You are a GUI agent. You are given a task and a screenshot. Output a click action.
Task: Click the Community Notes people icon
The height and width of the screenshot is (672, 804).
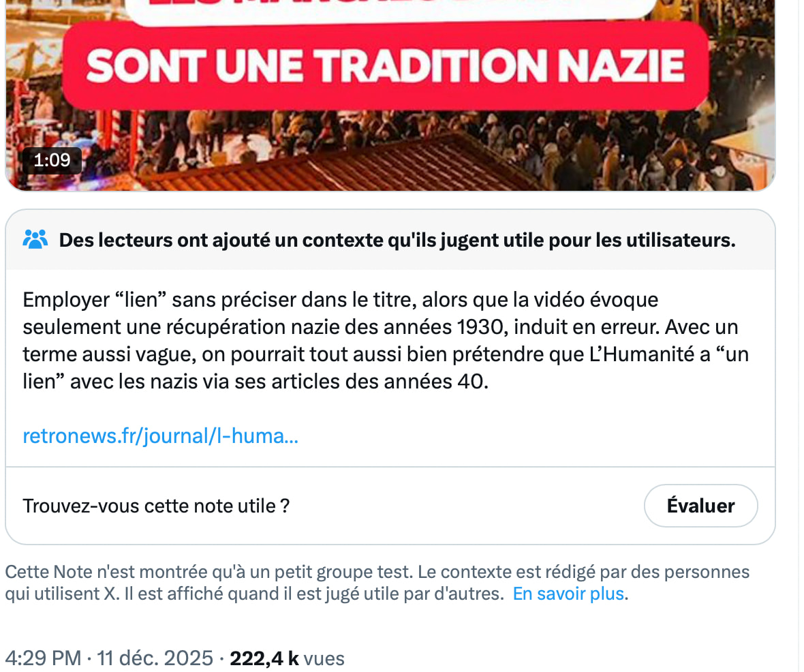click(x=35, y=239)
